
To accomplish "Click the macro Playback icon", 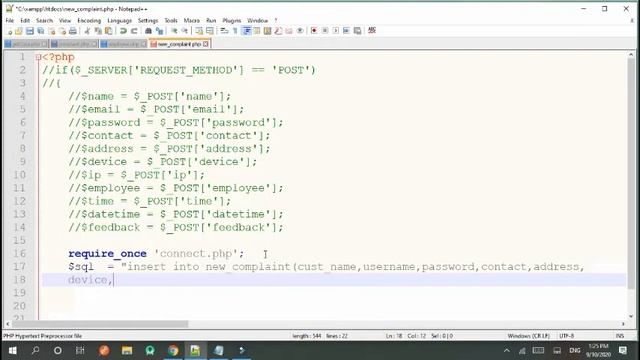I will (336, 31).
